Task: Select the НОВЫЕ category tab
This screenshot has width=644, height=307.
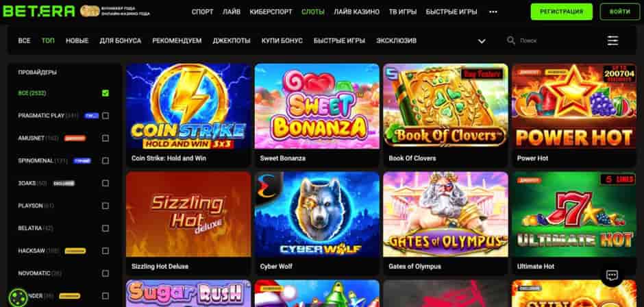Action: click(x=77, y=40)
